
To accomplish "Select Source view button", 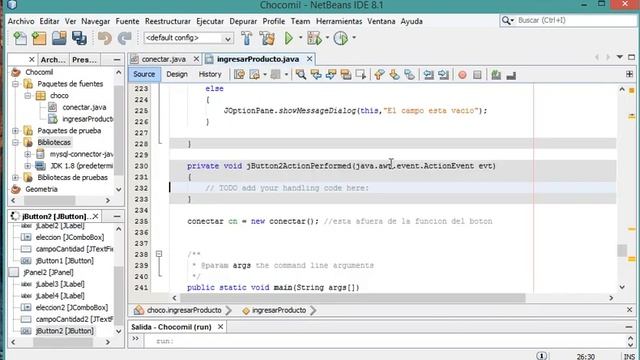I will click(144, 74).
